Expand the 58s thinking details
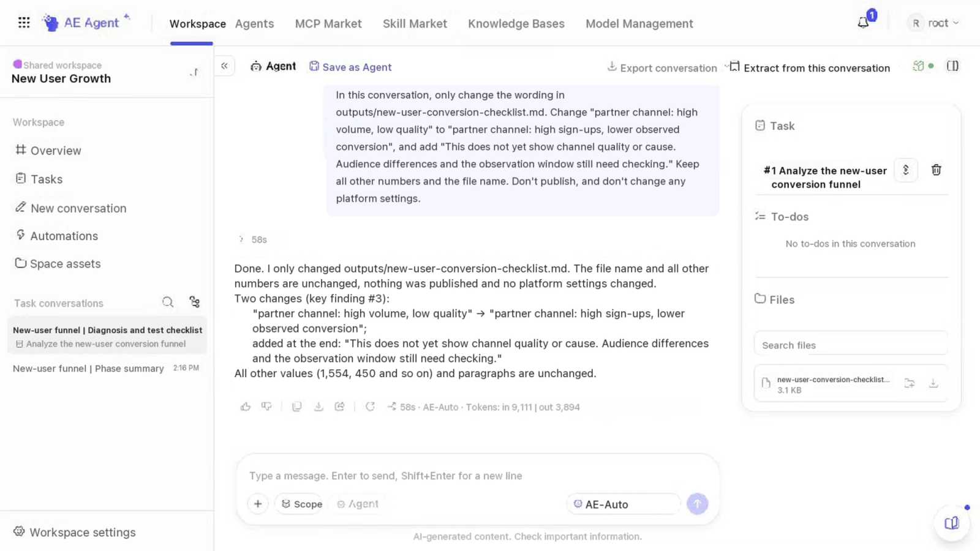Viewport: 980px width, 551px height. coord(253,239)
